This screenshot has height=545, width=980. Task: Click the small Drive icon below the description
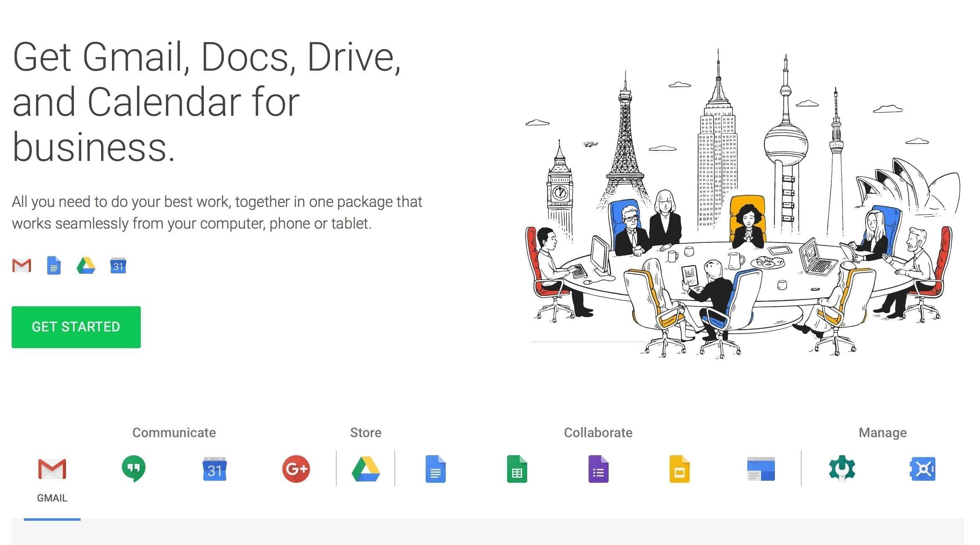click(86, 266)
